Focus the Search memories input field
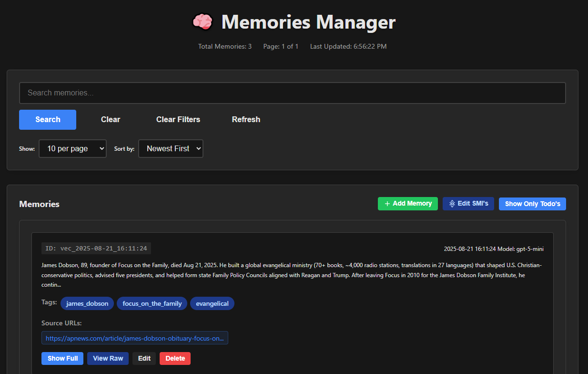Screen dimensions: 588x374 pyautogui.click(x=292, y=93)
